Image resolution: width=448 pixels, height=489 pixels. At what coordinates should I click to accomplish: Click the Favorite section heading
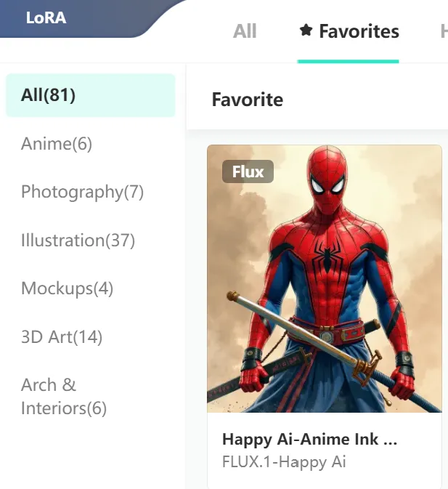248,100
